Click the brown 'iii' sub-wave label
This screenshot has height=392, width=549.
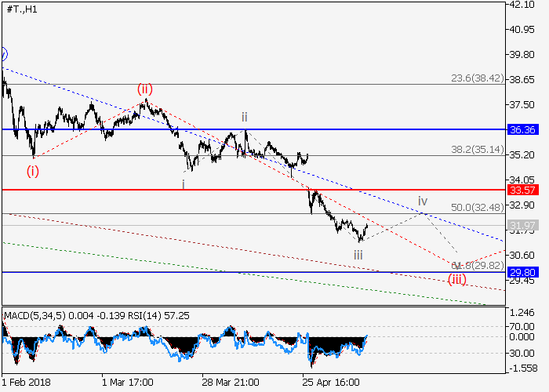(358, 254)
